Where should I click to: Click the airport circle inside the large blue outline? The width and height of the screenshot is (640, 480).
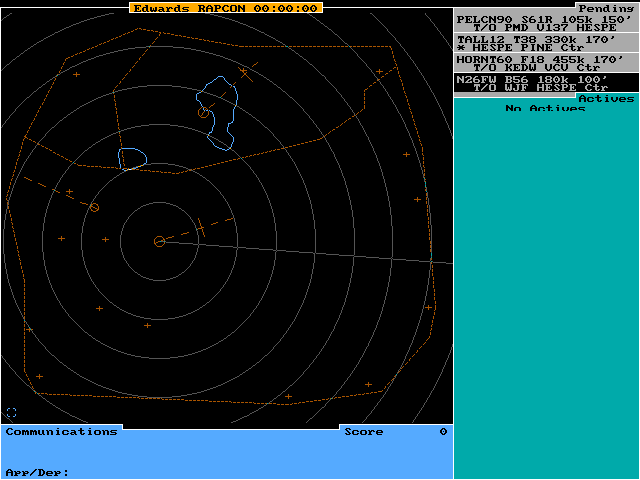point(203,112)
